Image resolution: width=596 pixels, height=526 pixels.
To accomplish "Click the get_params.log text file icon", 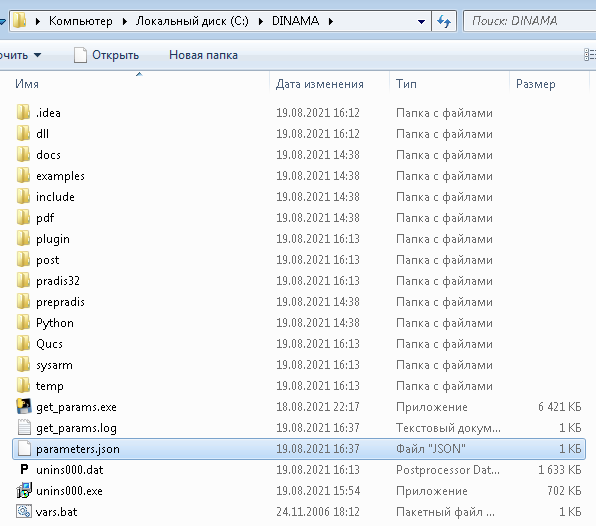I will pyautogui.click(x=24, y=427).
